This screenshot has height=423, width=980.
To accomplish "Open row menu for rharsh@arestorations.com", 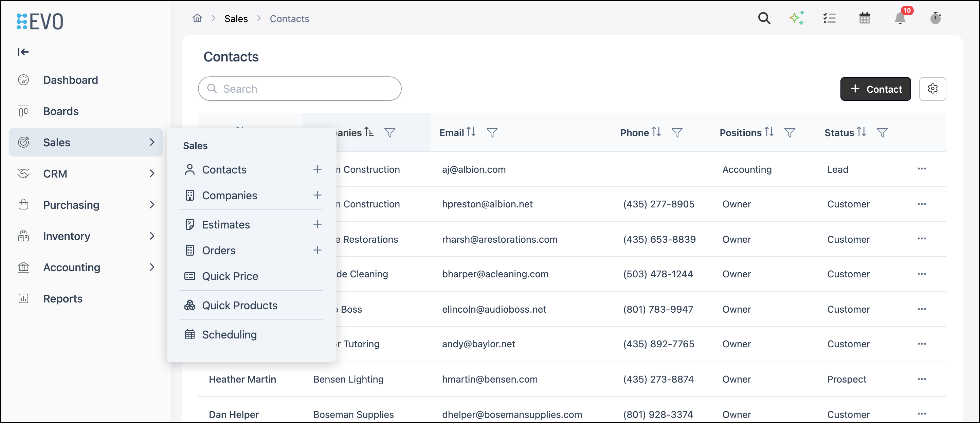I will tap(921, 239).
